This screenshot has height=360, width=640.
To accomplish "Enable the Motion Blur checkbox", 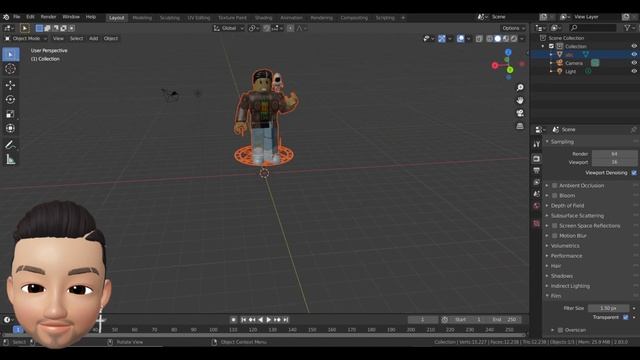I will [x=555, y=236].
